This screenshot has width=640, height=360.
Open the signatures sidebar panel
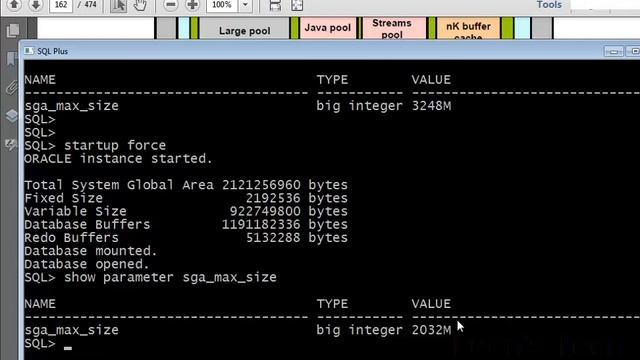pos(11,144)
